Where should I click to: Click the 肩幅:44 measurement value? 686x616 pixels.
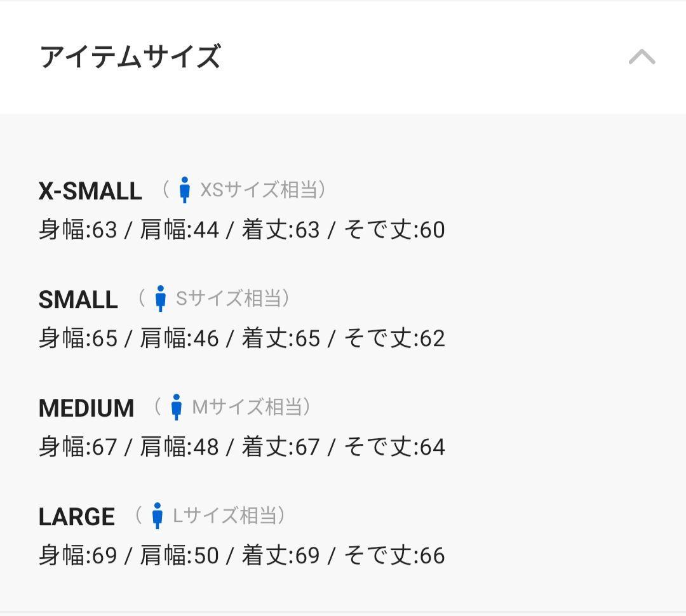[x=179, y=230]
